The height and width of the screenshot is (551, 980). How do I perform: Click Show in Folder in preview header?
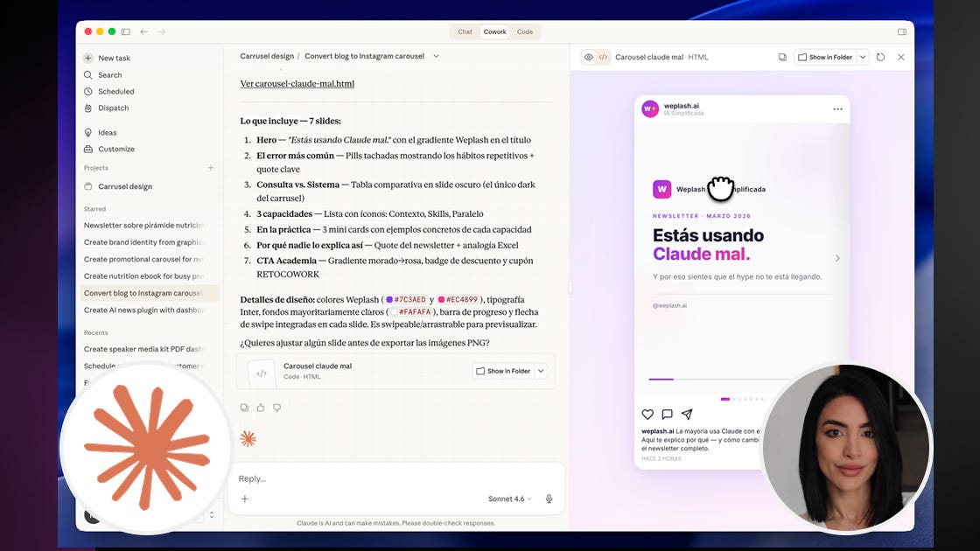[825, 57]
